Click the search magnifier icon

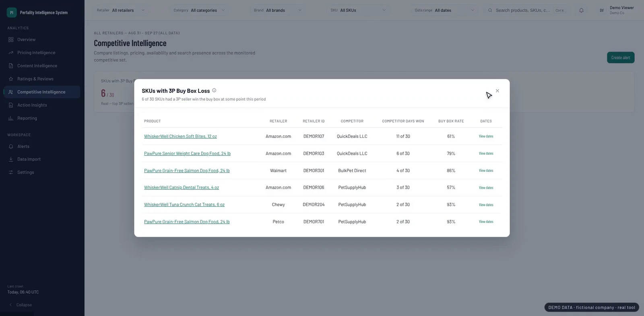[x=490, y=10]
